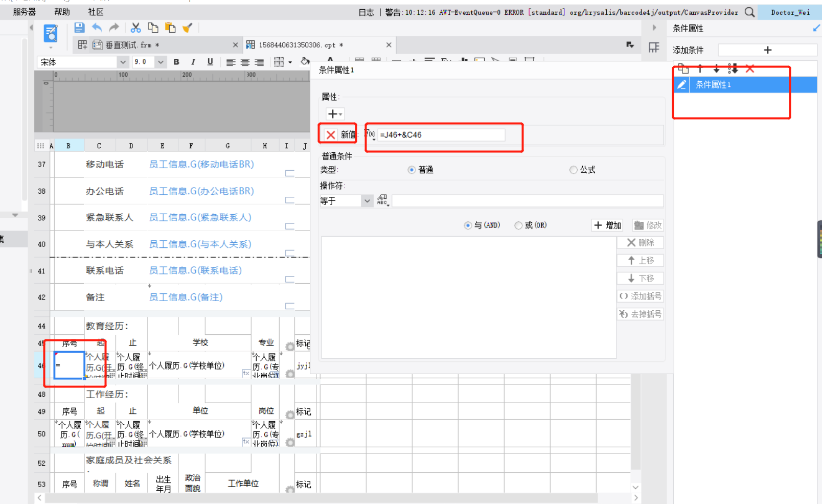The image size is (822, 504).
Task: Open the formula editor next to 新值
Action: (370, 134)
